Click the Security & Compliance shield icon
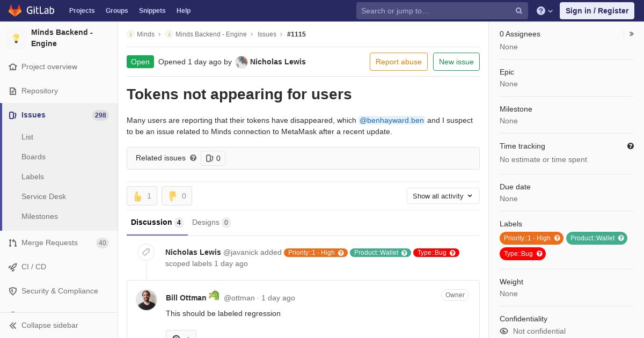The image size is (644, 338). 13,291
